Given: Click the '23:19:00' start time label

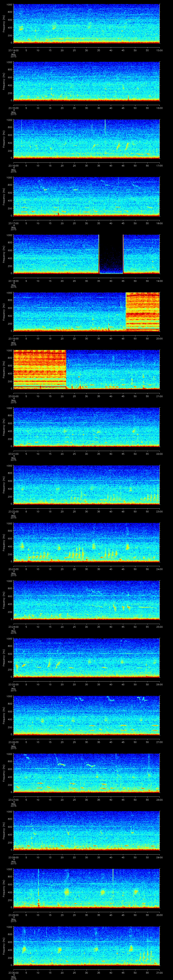Looking at the screenshot, I should (x=13, y=339).
